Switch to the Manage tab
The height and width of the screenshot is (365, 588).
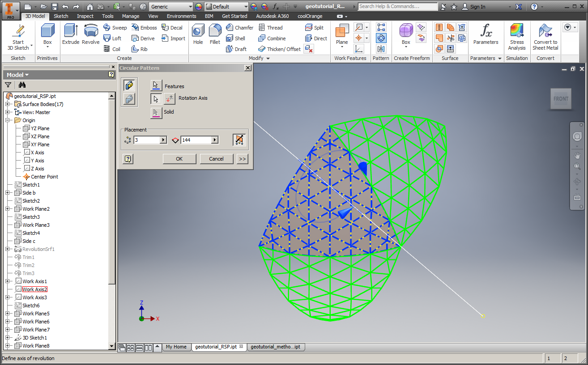tap(131, 16)
